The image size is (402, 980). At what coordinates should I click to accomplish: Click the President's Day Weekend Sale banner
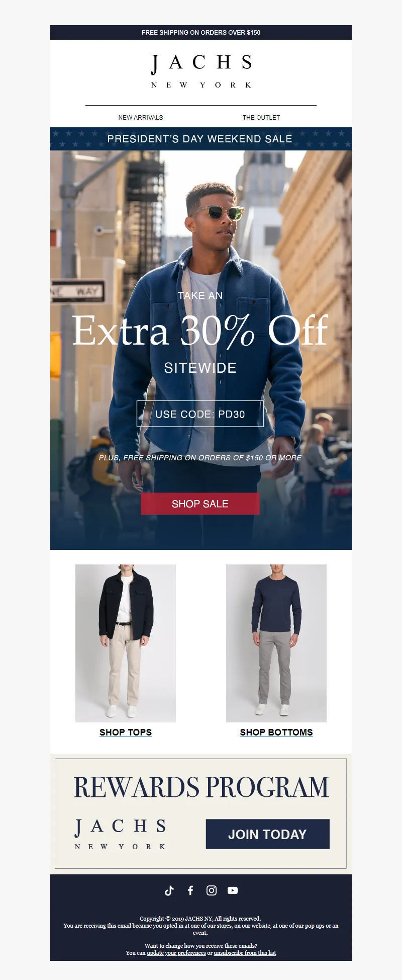(201, 139)
